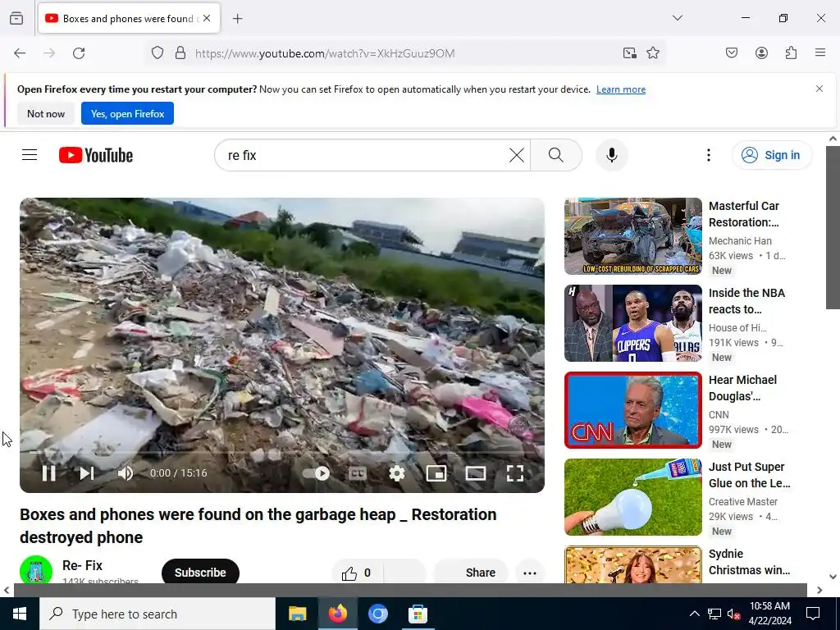Viewport: 840px width, 630px height.
Task: Like the video
Action: (x=357, y=573)
